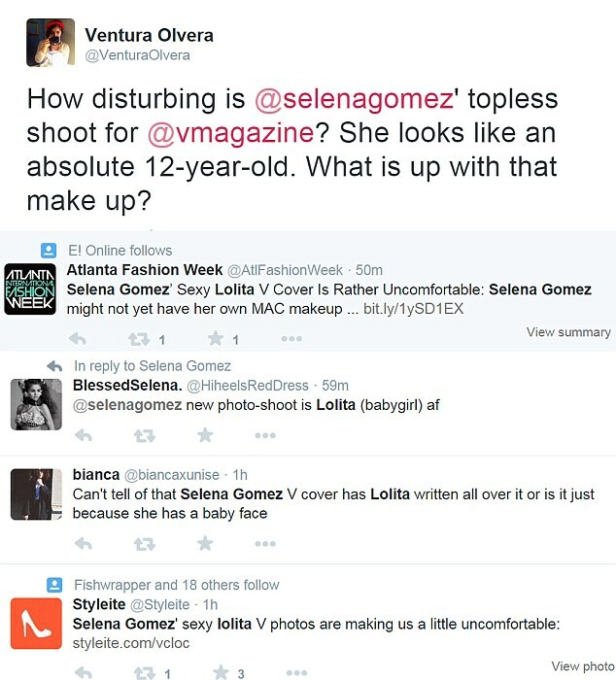
Task: Retweet the BlessedSelena tweet
Action: pos(145,435)
